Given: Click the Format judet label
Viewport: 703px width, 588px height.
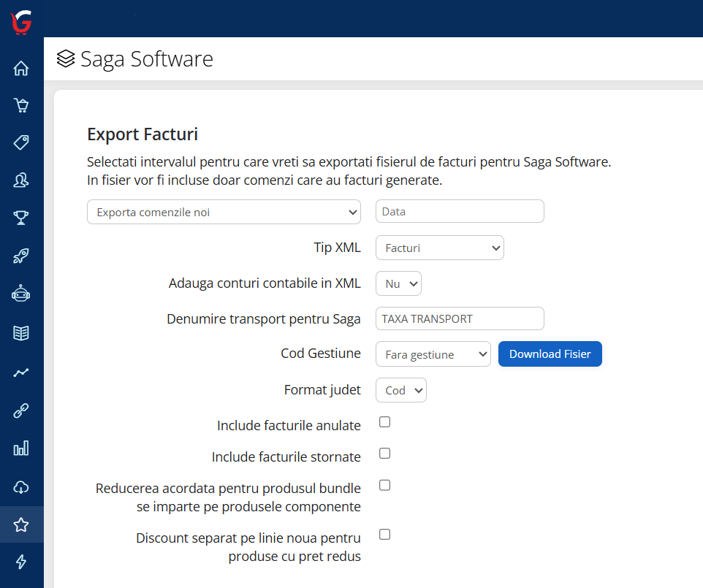Looking at the screenshot, I should [x=322, y=390].
